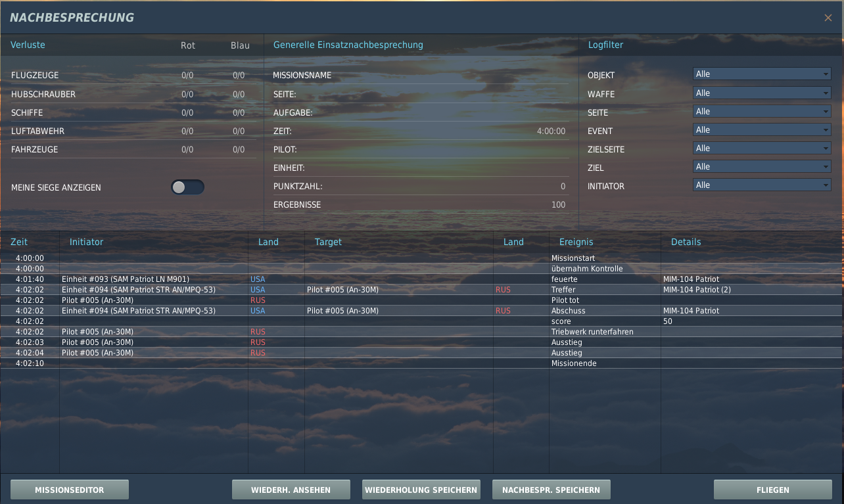Click the Initiator column header
Viewport: 844px width, 504px height.
(x=87, y=242)
